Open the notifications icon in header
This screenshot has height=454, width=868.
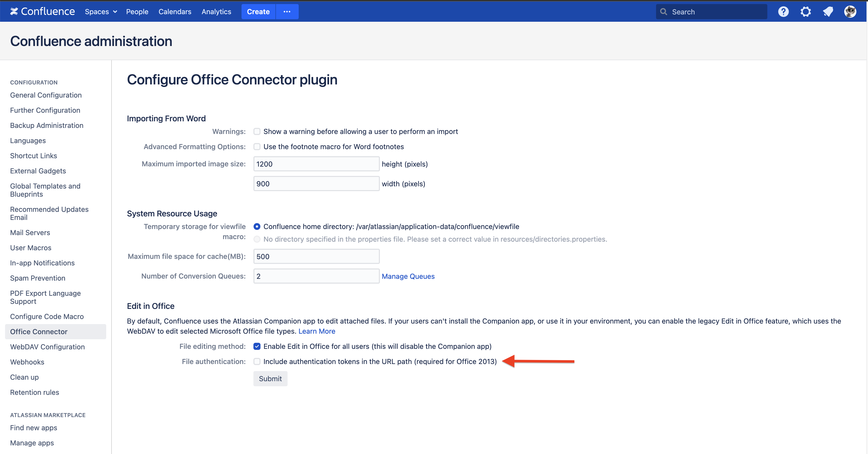(x=828, y=12)
